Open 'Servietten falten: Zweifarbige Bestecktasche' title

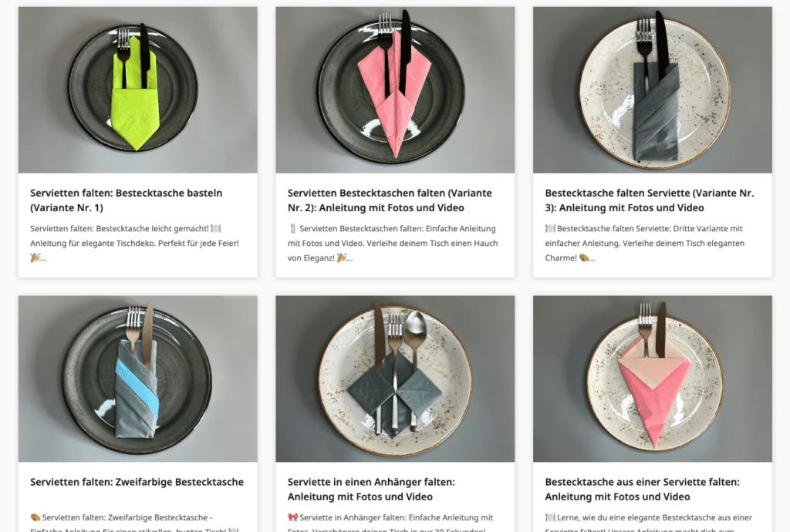[x=137, y=482]
